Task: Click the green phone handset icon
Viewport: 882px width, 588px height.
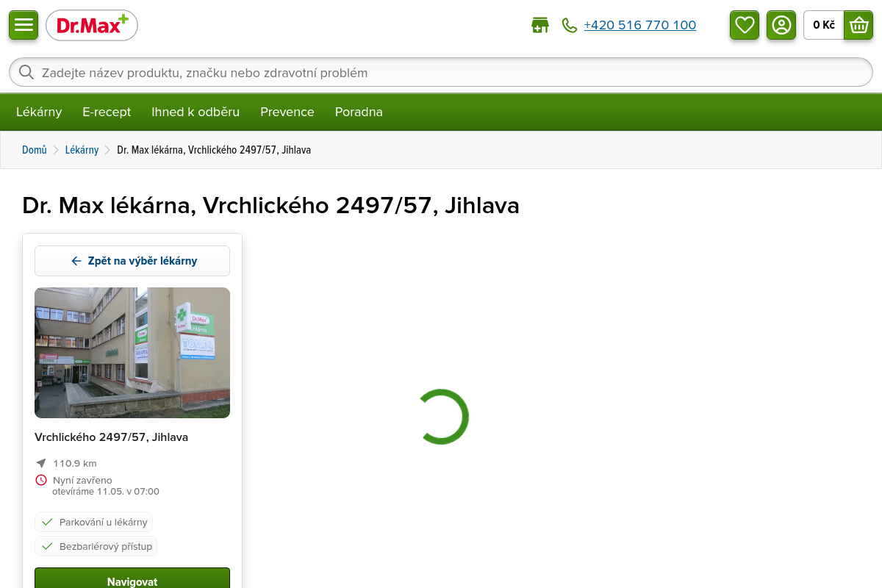Action: coord(570,25)
